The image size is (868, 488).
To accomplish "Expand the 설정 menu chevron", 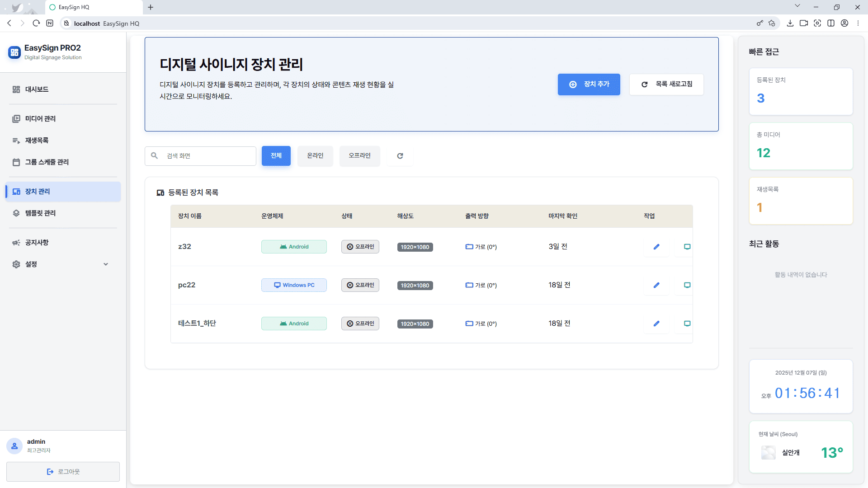I will click(x=106, y=264).
